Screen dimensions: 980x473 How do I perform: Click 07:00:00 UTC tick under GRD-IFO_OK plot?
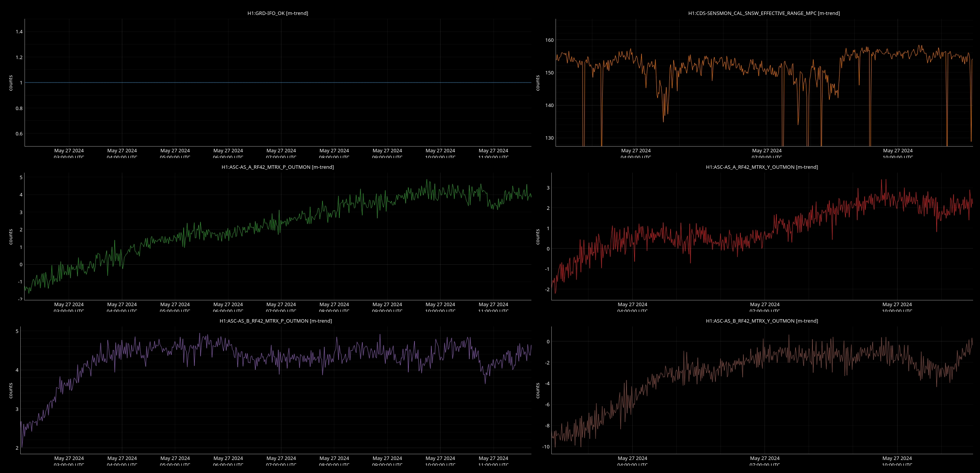click(281, 153)
